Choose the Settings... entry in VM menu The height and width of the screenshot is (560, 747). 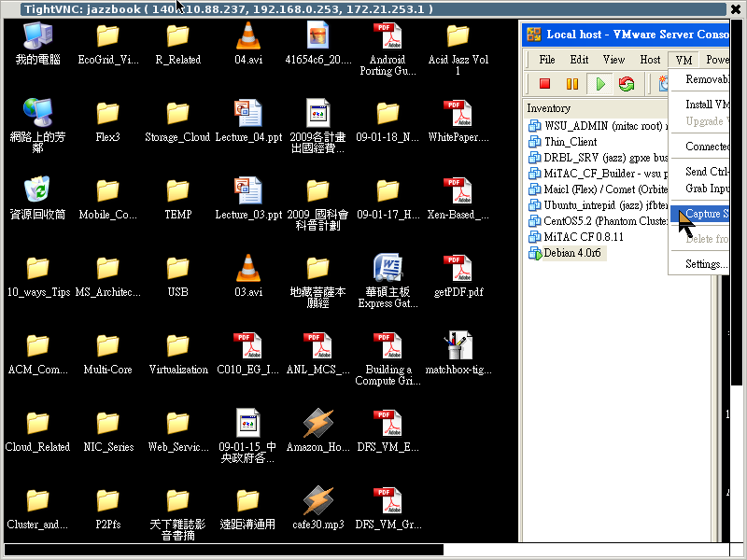(x=706, y=264)
